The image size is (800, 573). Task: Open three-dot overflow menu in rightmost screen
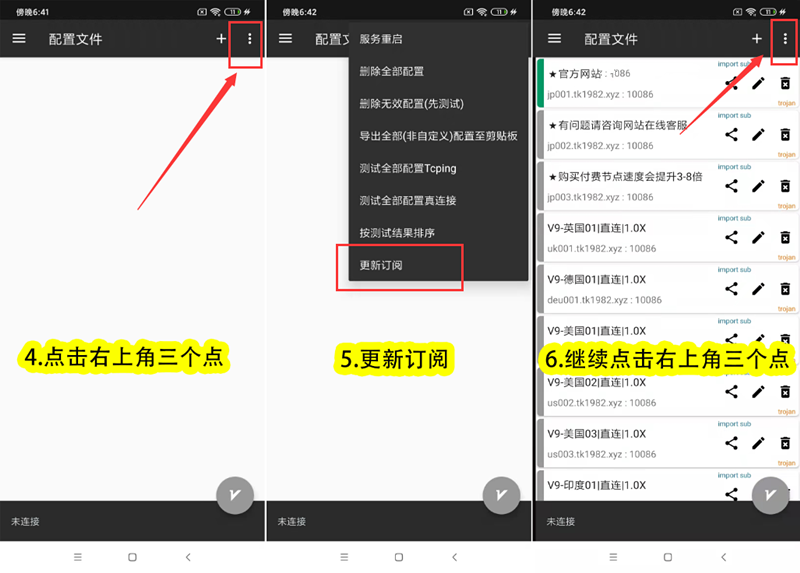pos(785,39)
